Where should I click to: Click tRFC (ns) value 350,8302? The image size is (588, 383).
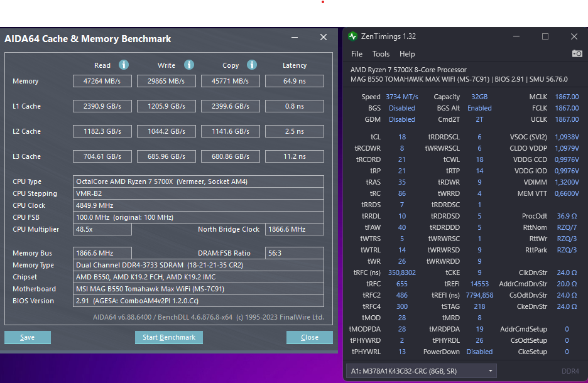point(401,272)
